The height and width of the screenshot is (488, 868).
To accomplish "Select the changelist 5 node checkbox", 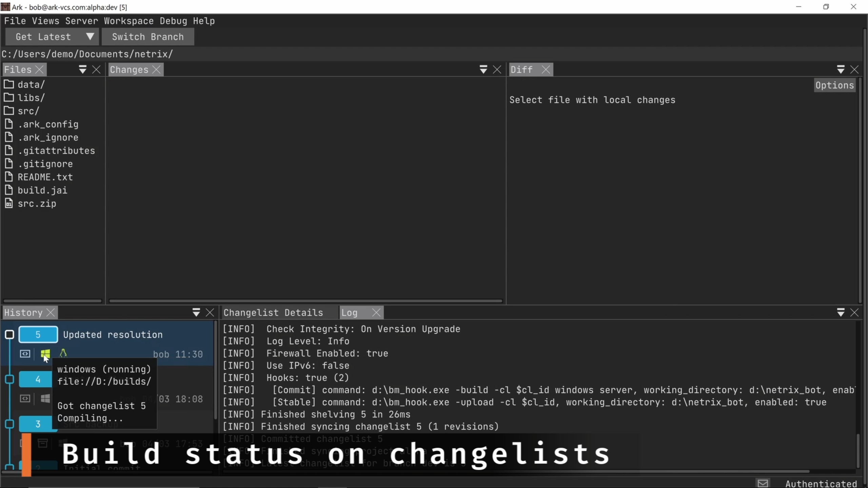I will point(9,335).
